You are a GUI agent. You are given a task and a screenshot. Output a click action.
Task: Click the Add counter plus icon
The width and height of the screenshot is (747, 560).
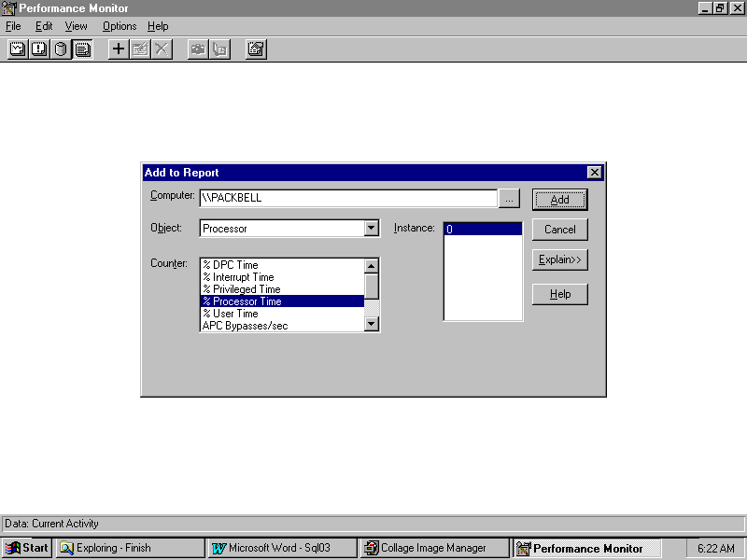[x=119, y=49]
